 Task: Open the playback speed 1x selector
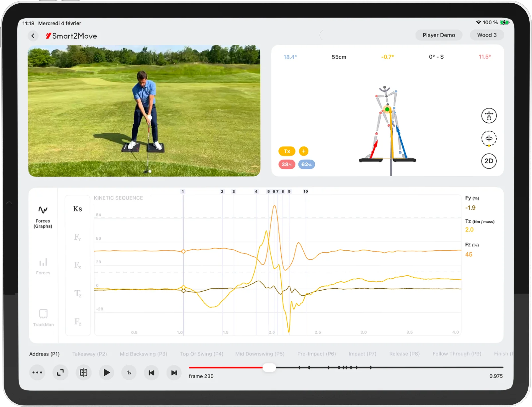(129, 372)
